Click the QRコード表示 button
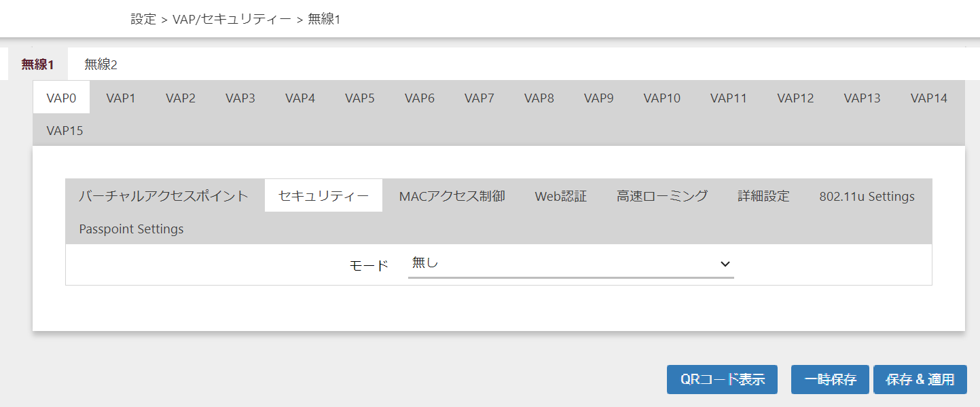980x407 pixels. [723, 379]
